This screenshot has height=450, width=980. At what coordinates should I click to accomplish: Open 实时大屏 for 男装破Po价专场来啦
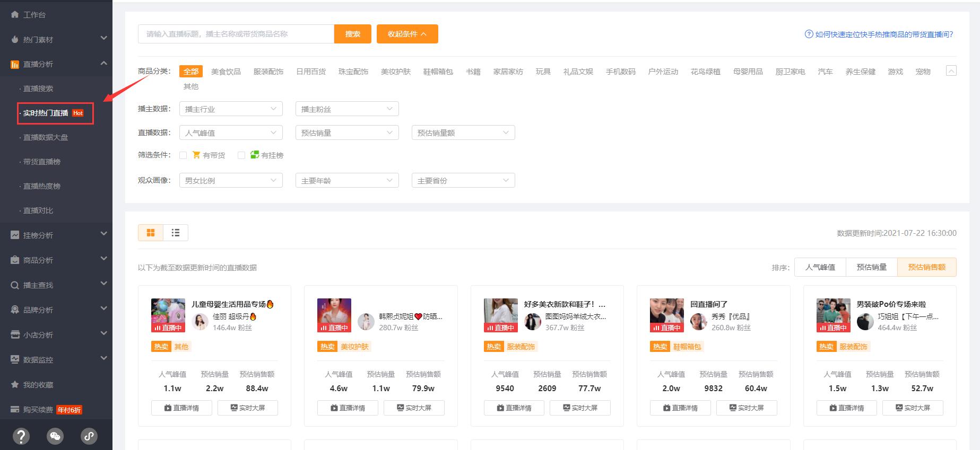tap(913, 408)
